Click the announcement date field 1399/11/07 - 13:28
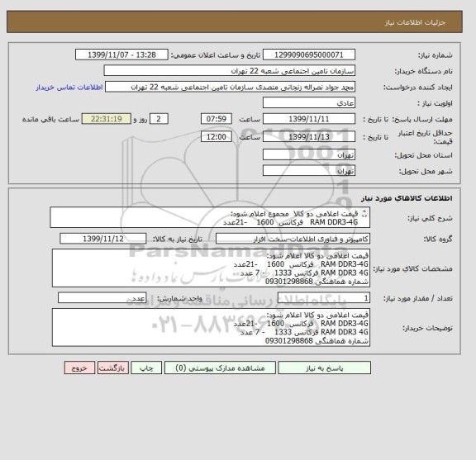 [x=121, y=55]
